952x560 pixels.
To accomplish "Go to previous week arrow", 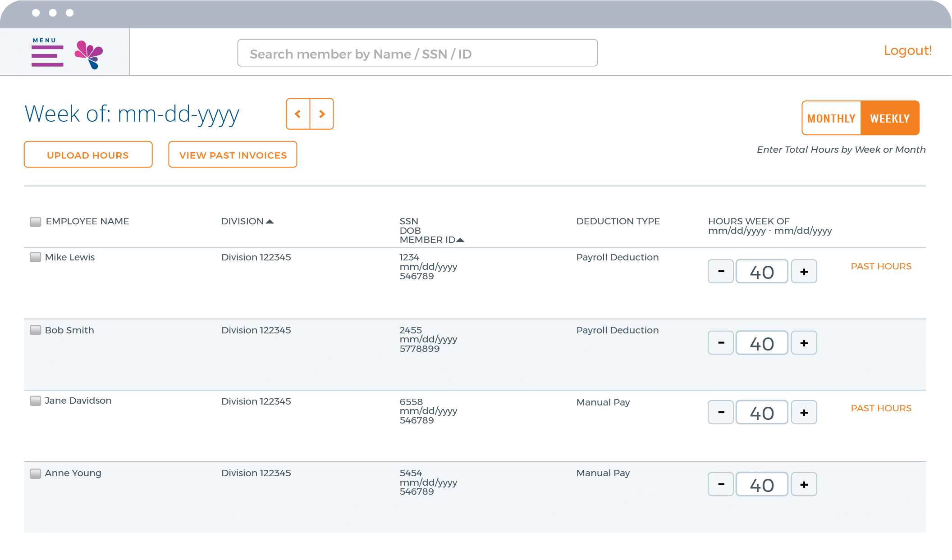I will tap(298, 114).
